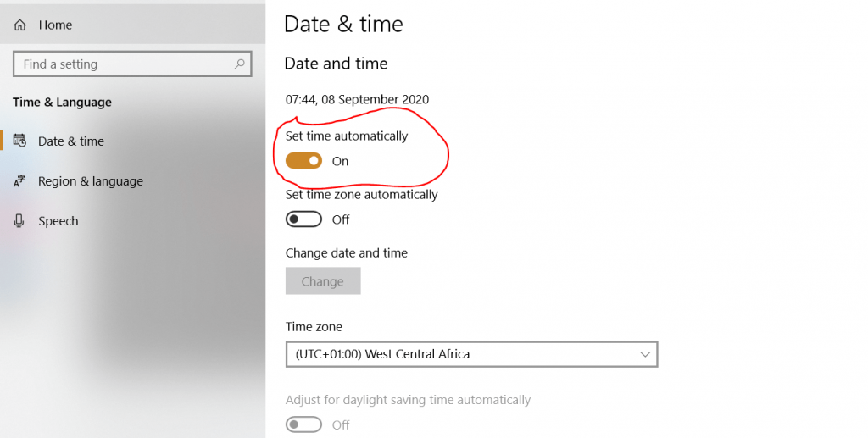This screenshot has width=868, height=438.
Task: Click the search magnifier icon
Action: [239, 64]
